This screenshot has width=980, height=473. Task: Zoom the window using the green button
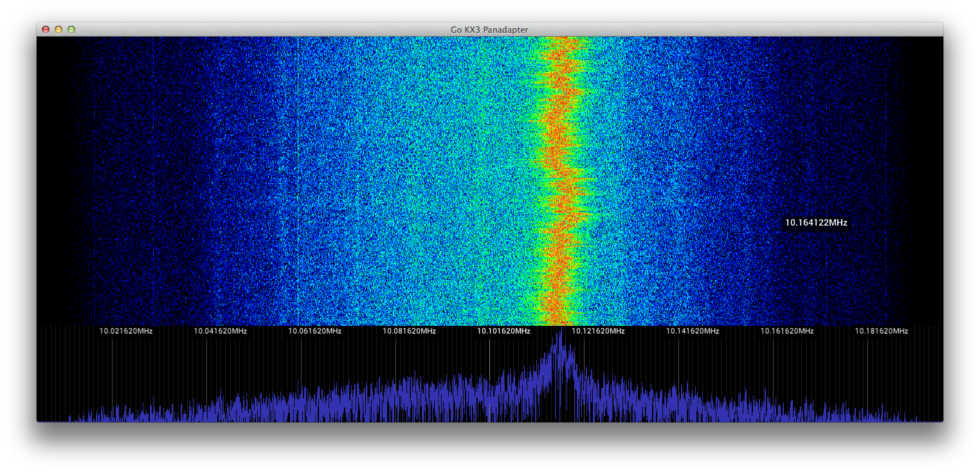[71, 30]
